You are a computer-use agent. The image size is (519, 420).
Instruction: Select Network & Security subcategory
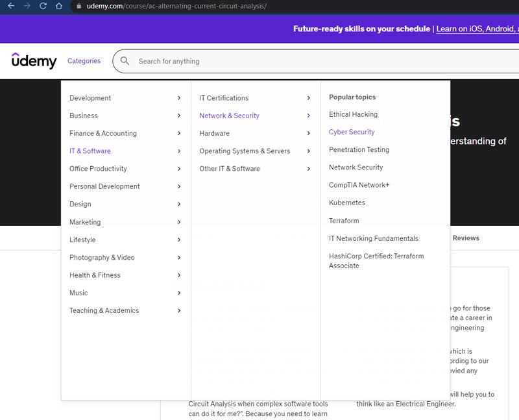click(229, 116)
